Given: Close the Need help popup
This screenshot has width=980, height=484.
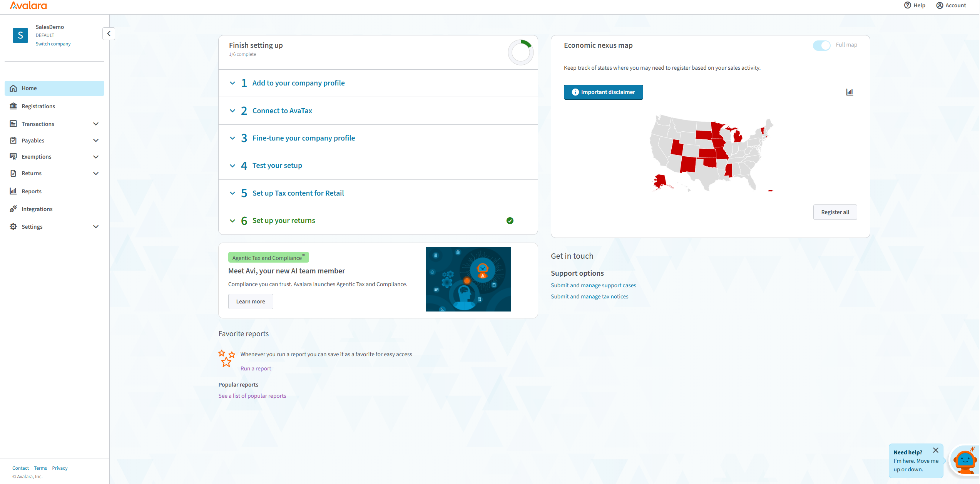Looking at the screenshot, I should (936, 450).
